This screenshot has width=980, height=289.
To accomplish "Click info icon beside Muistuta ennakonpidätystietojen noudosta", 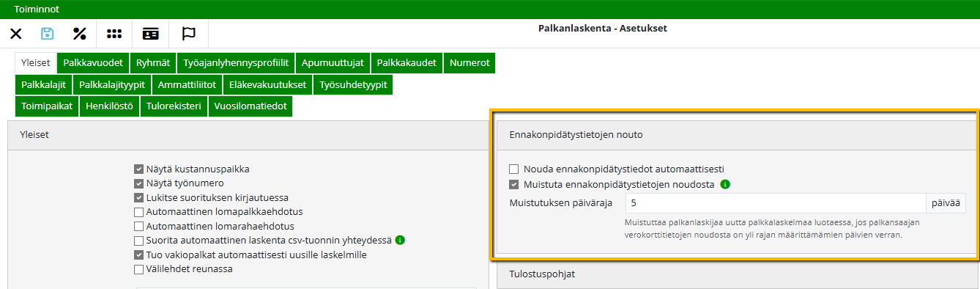I will point(724,184).
